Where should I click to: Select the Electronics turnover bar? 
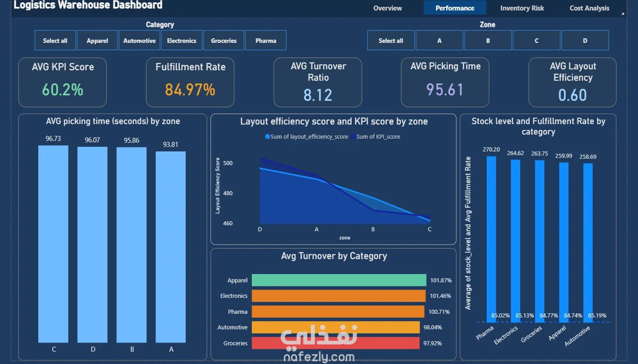coord(339,296)
